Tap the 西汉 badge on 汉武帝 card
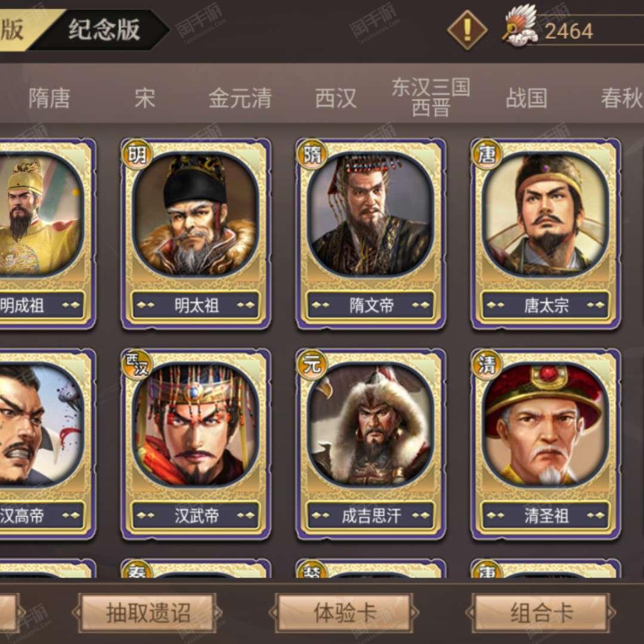The width and height of the screenshot is (644, 644). coord(137,365)
